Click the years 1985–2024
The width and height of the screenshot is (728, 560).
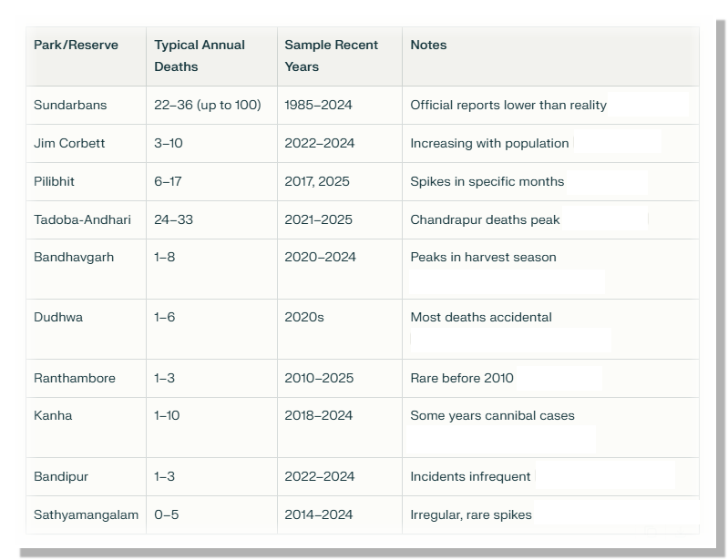(x=318, y=105)
